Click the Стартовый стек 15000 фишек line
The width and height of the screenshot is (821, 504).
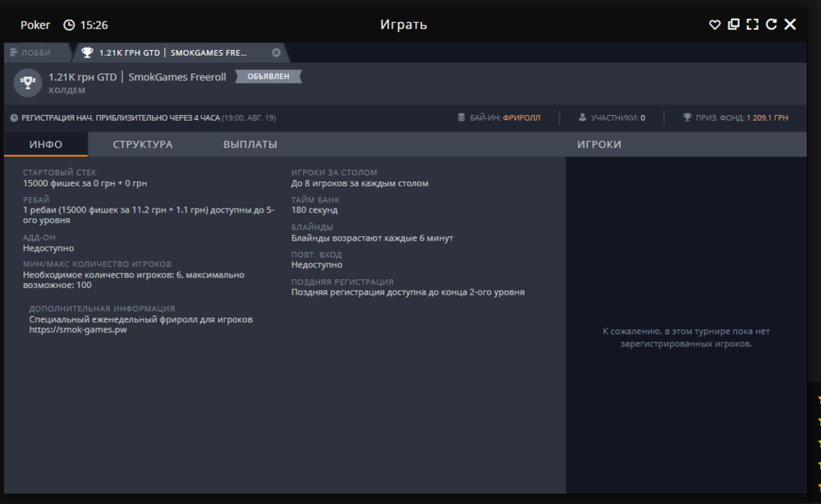point(85,183)
